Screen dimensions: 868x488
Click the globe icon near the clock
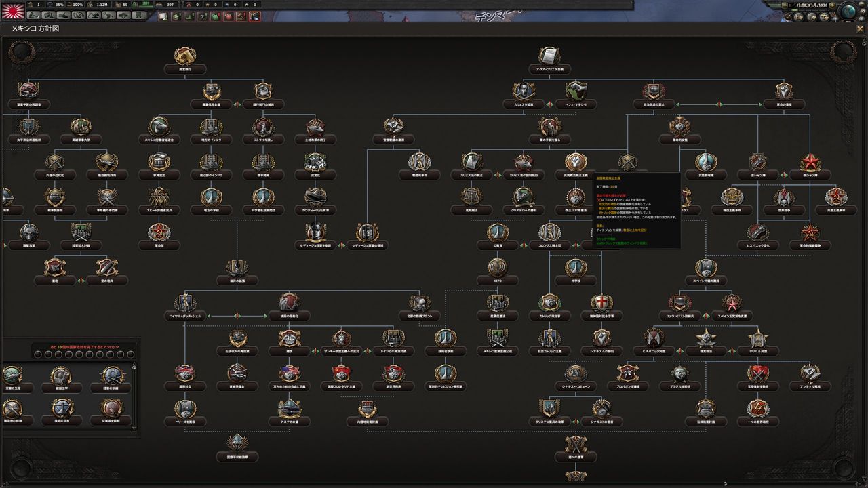[848, 12]
